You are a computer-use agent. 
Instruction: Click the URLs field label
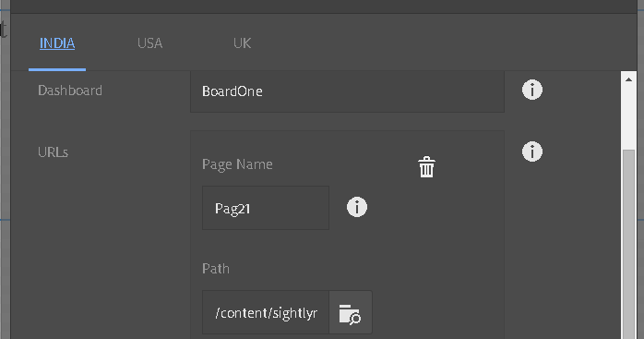(x=53, y=152)
